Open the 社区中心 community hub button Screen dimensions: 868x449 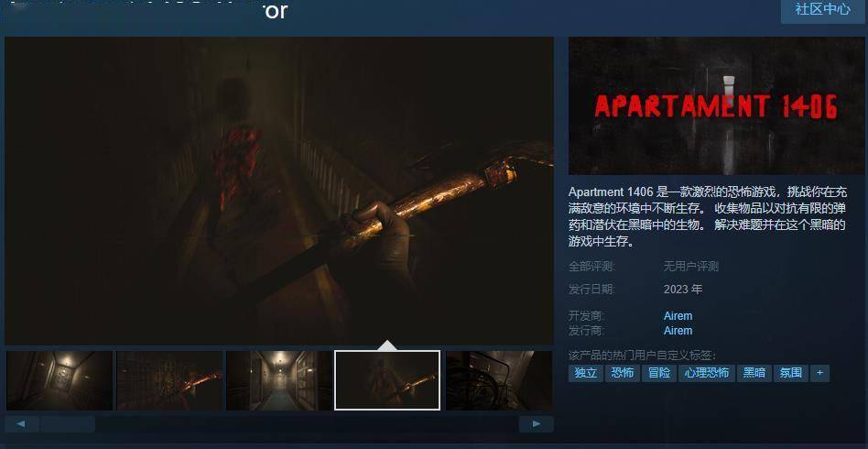coord(822,10)
